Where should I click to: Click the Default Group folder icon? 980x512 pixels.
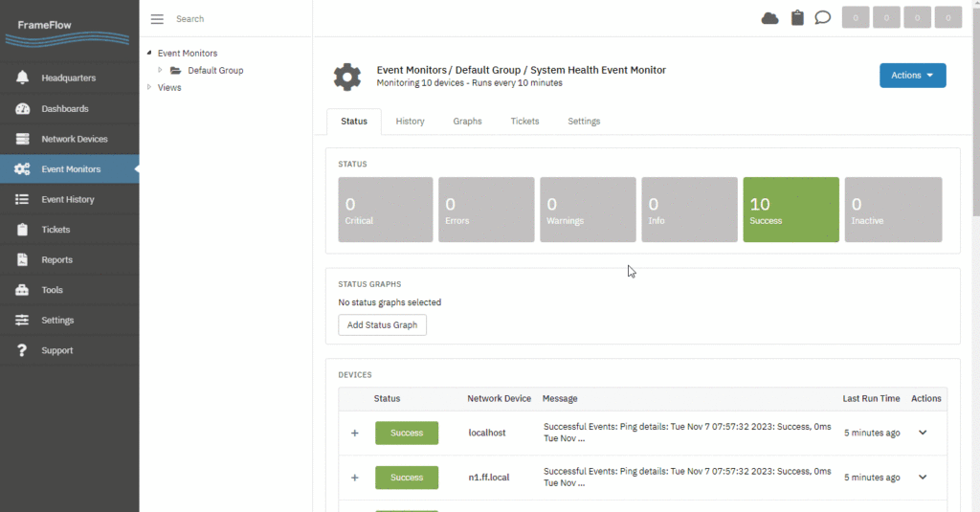176,70
